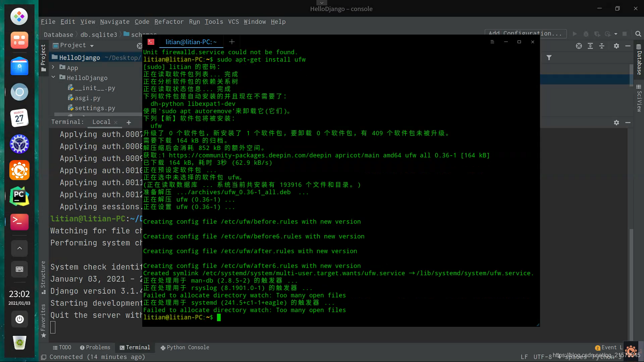Launch the App Store icon in dock

19,66
